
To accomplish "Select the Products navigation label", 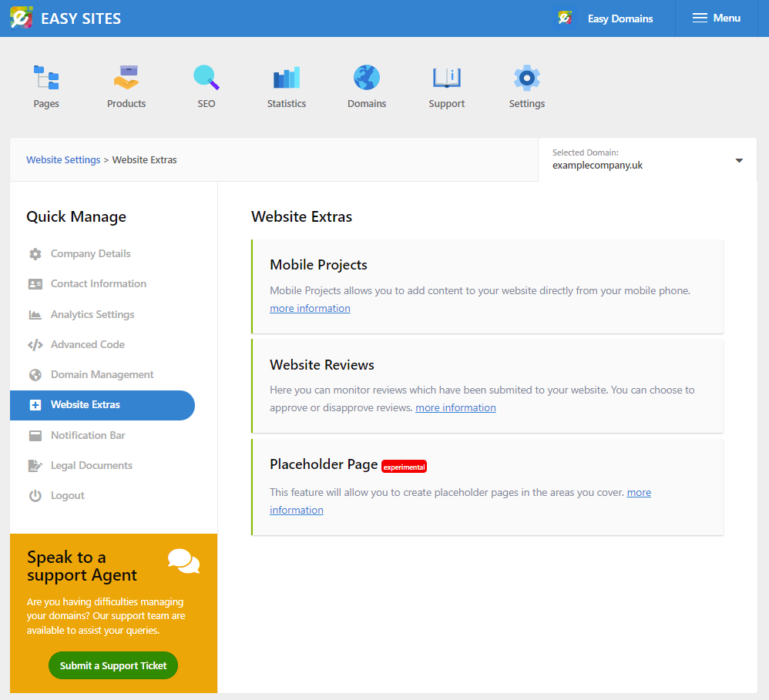I will coord(126,104).
